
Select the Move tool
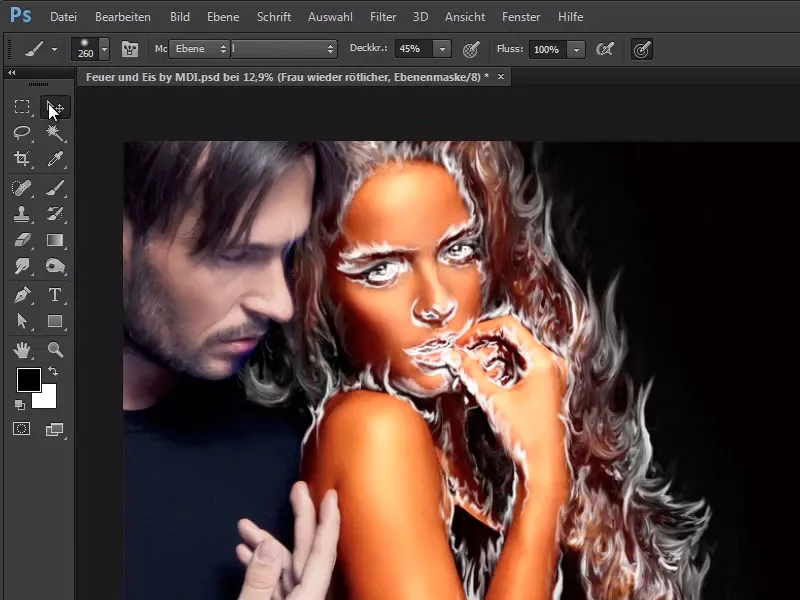click(55, 107)
